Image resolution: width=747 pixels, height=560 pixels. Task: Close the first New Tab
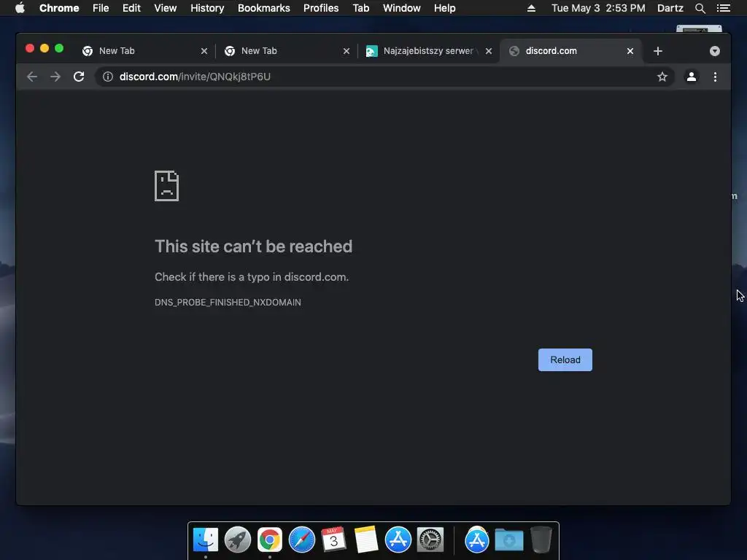pos(204,51)
